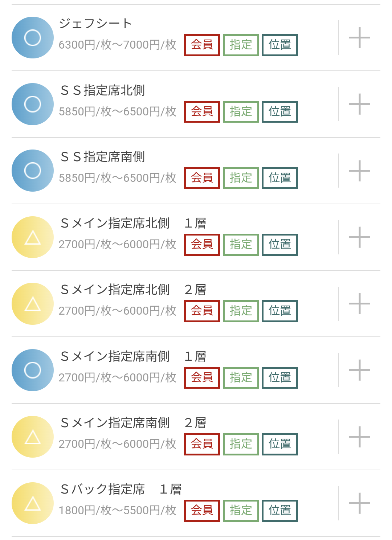This screenshot has height=540, width=392.
Task: Expand ＳＳ指定席南側 using the plus sign
Action: pos(359,171)
